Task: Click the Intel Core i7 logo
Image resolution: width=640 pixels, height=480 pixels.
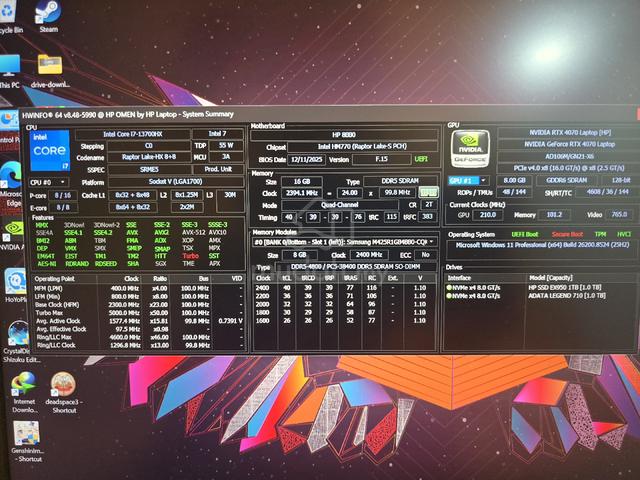Action: tap(50, 150)
